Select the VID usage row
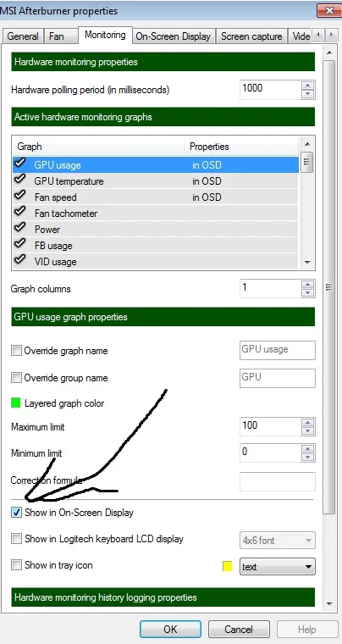Viewport: 342px width, 644px height. pos(156,261)
